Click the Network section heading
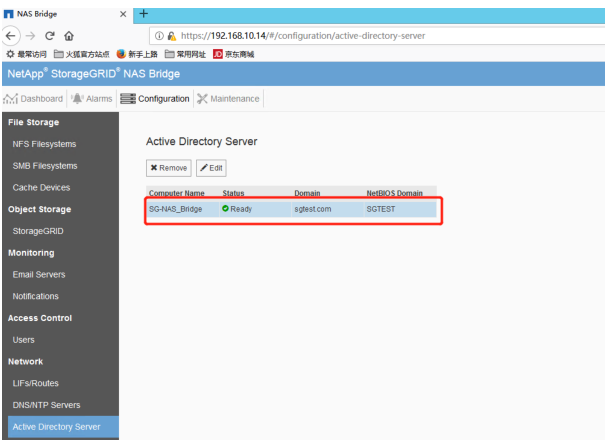 (x=25, y=362)
